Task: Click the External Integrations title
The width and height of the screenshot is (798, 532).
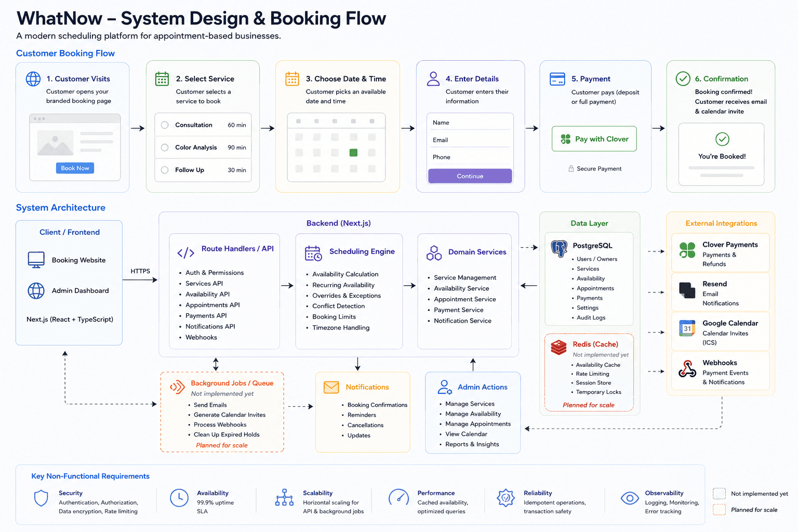Action: point(722,223)
